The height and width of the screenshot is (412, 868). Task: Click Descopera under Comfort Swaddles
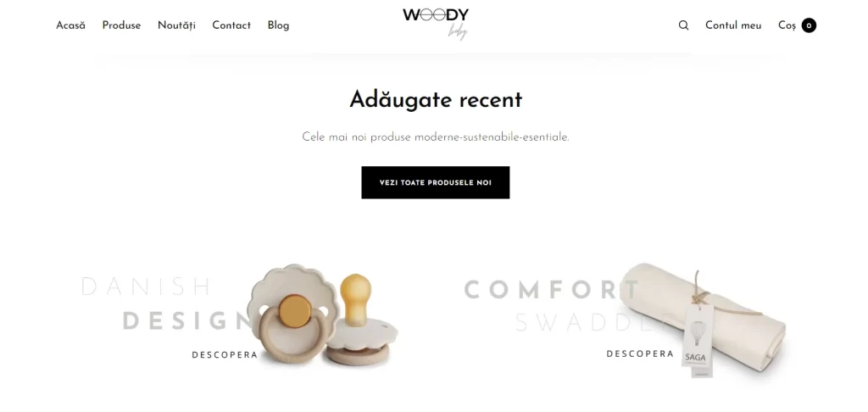click(x=640, y=354)
